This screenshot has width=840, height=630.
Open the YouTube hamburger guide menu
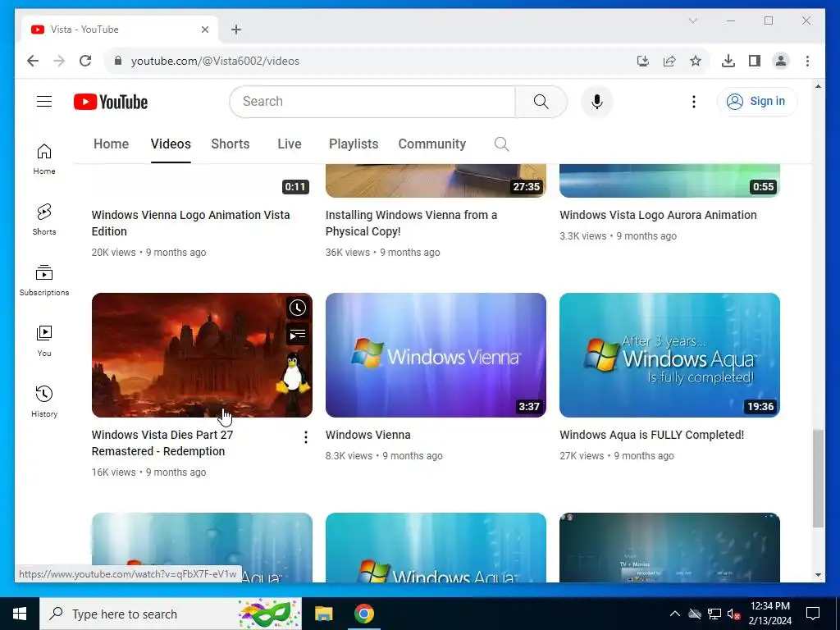[44, 101]
